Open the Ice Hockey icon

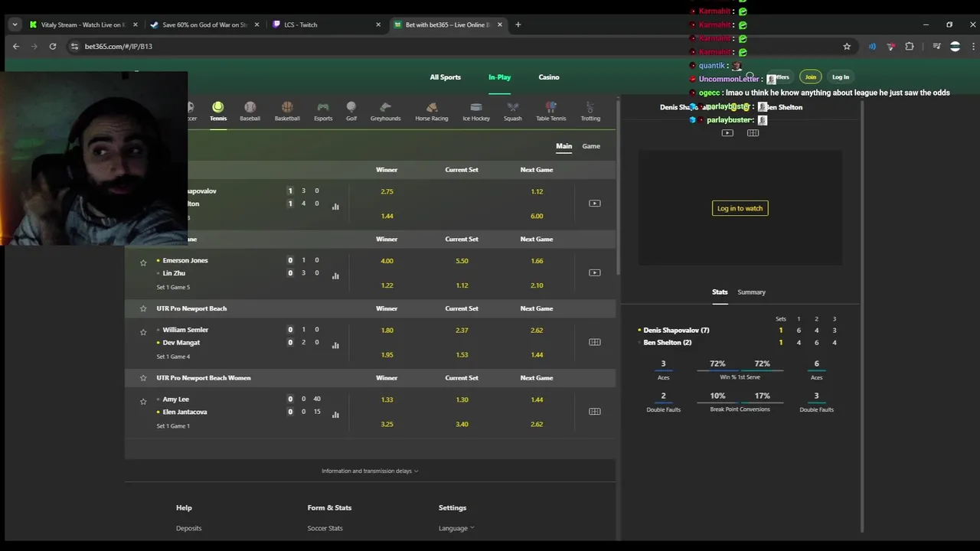[x=476, y=111]
